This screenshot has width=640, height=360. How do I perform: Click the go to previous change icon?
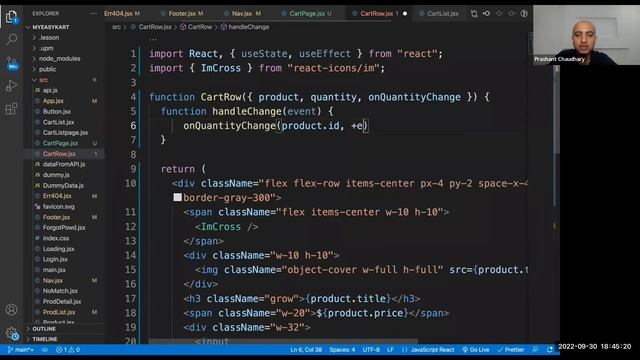487,13
